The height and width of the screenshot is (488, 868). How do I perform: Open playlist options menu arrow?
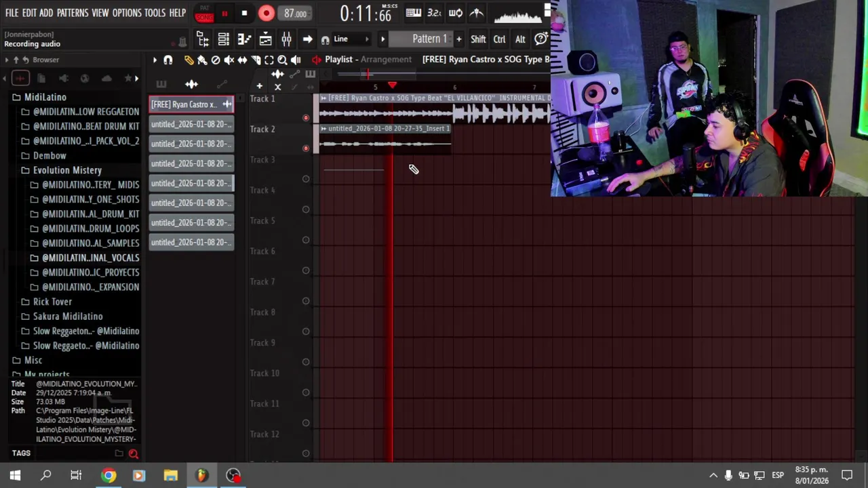(x=155, y=60)
